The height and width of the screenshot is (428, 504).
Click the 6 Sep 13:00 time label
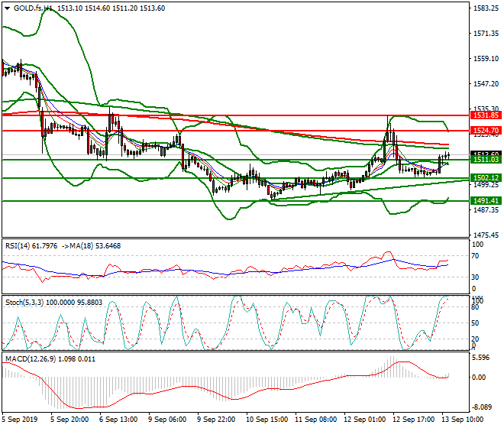pyautogui.click(x=118, y=420)
